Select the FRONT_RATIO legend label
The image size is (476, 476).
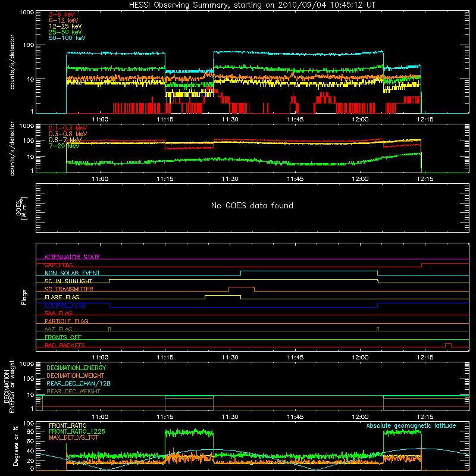click(68, 425)
